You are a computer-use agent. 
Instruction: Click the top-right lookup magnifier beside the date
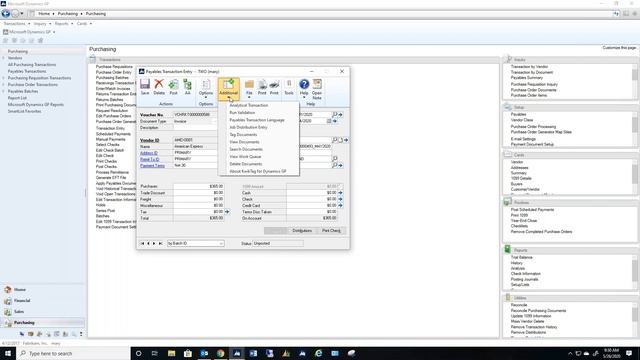click(335, 115)
